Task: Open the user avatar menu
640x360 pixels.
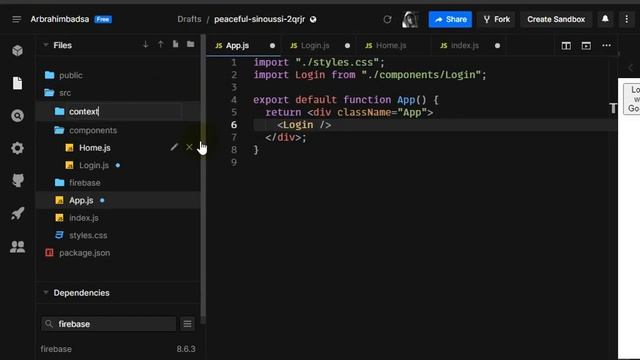Action: point(410,19)
